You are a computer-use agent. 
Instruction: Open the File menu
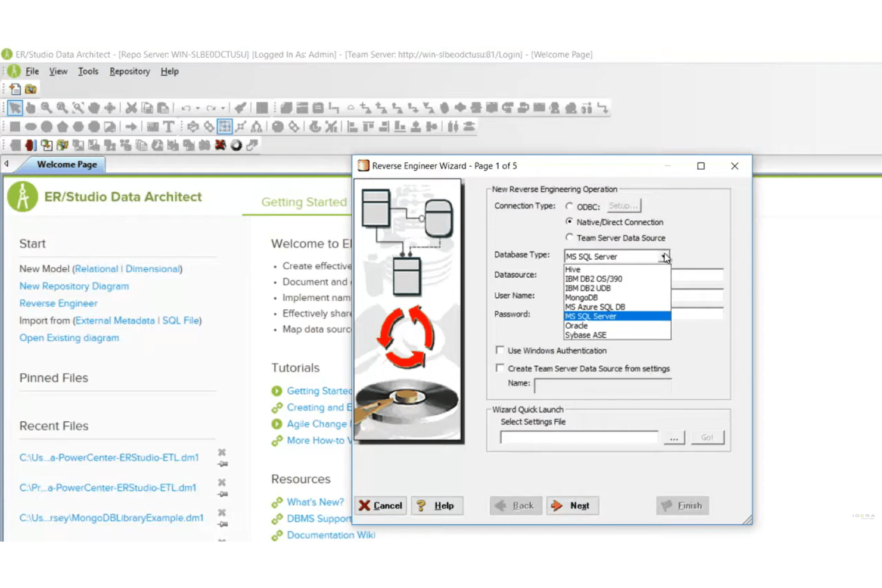coord(32,71)
